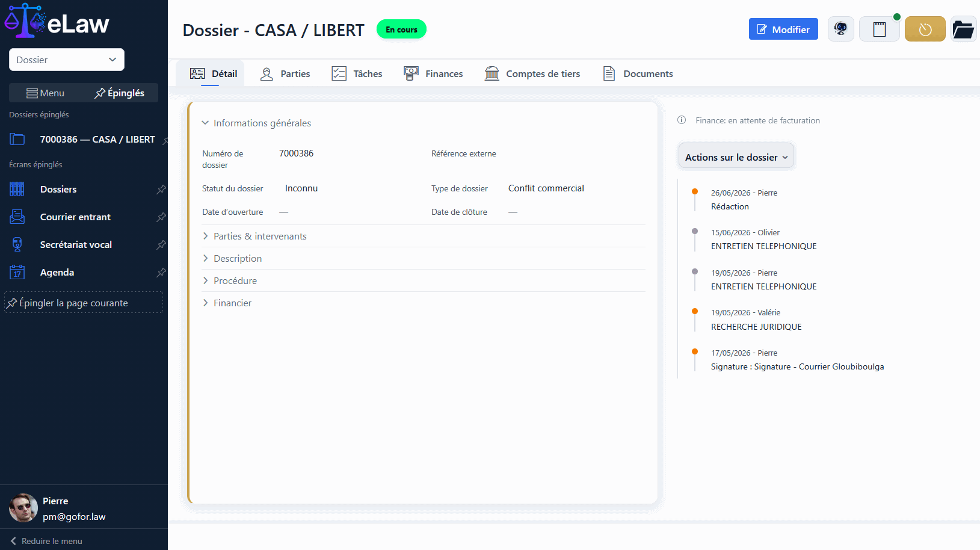980x550 pixels.
Task: Unpin the Dossiers screen pin icon
Action: [x=161, y=189]
